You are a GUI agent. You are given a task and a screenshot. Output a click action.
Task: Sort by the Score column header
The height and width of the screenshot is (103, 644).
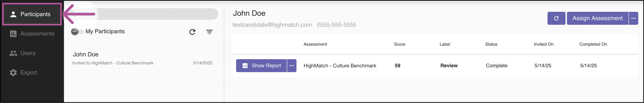tap(400, 44)
